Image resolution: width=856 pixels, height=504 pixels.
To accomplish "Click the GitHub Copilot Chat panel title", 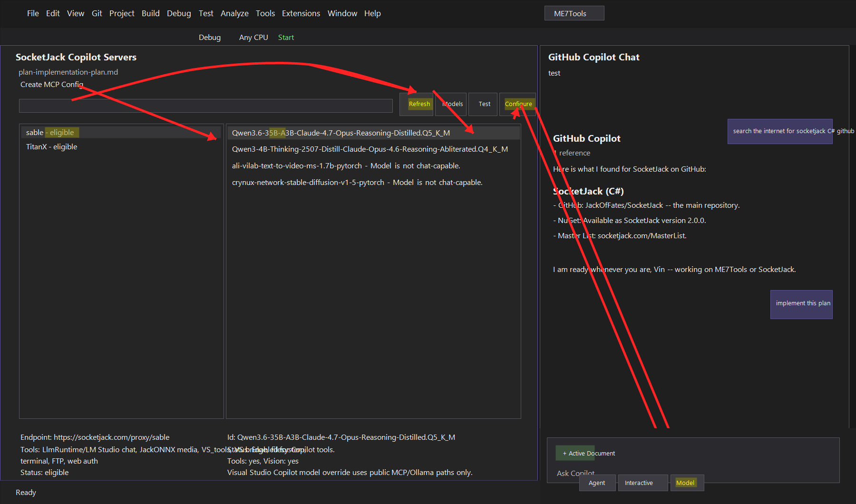I will click(593, 57).
